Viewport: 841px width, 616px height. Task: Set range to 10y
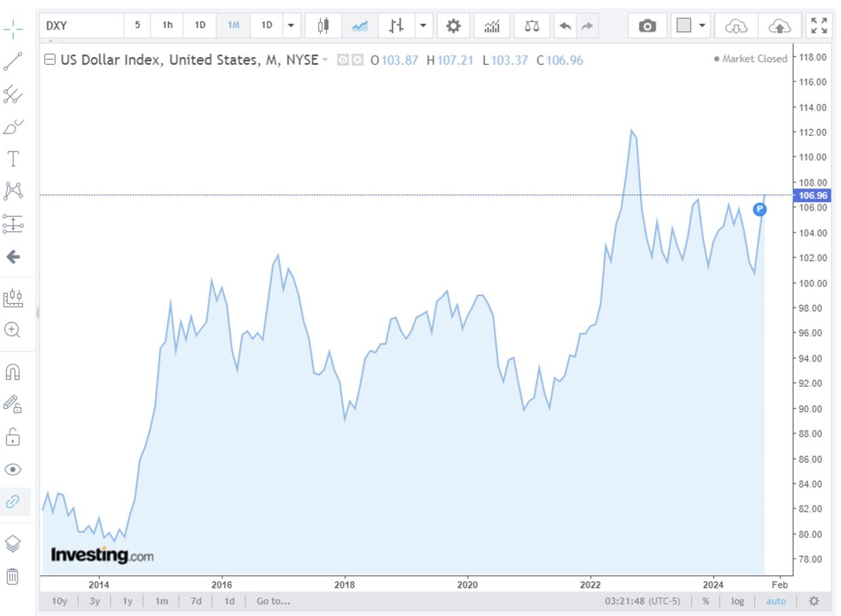59,601
